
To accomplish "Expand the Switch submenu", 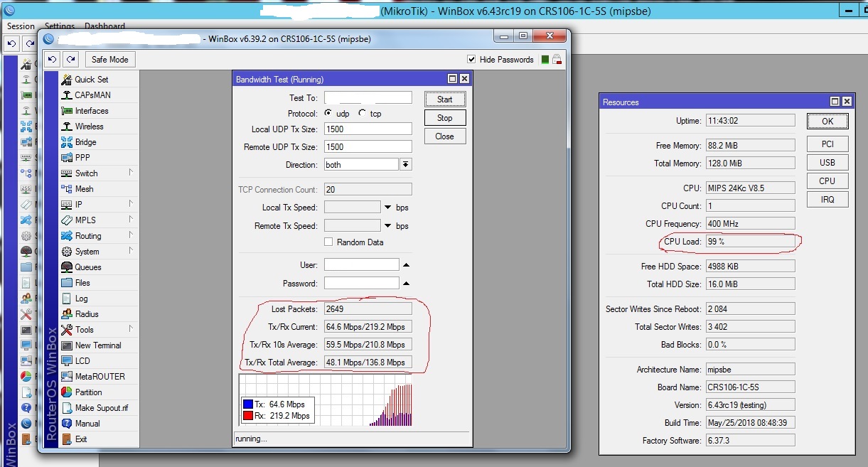I will coord(131,173).
